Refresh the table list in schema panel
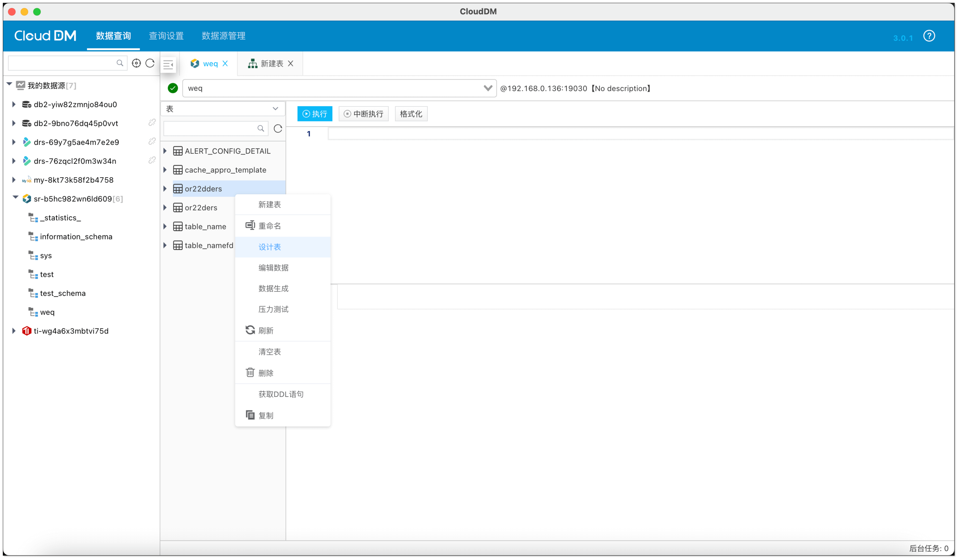959x560 pixels. (278, 129)
